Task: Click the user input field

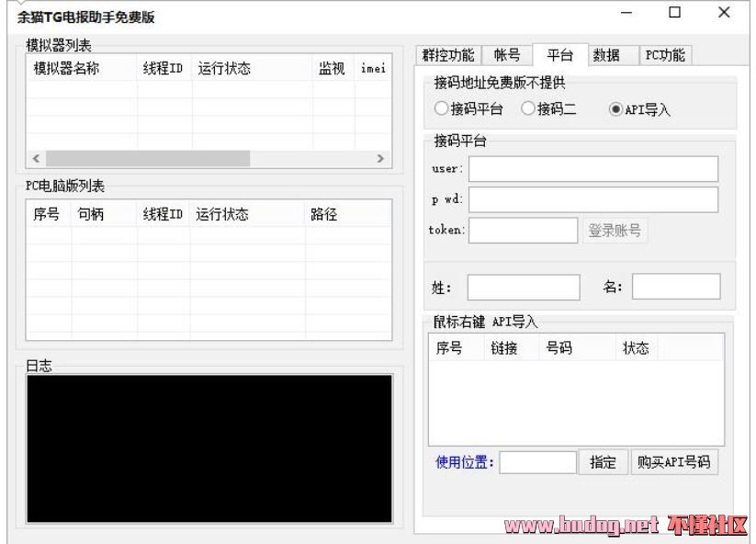Action: 593,169
